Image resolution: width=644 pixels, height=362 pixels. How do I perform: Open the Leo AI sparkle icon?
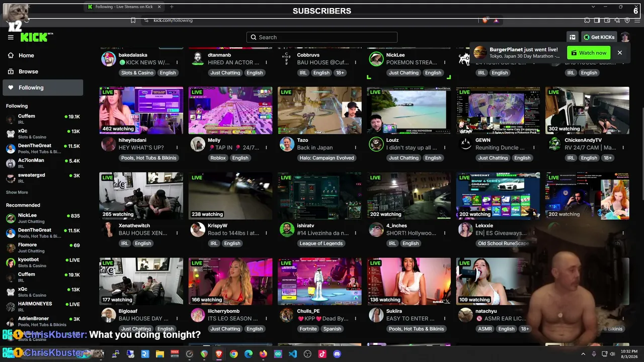(617, 20)
